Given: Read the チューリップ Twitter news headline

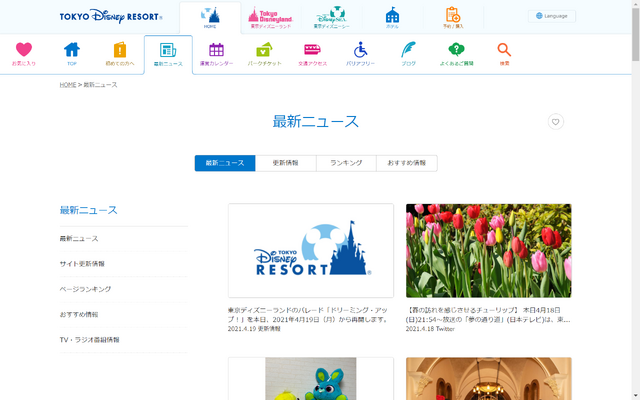Looking at the screenshot, I should point(488,315).
